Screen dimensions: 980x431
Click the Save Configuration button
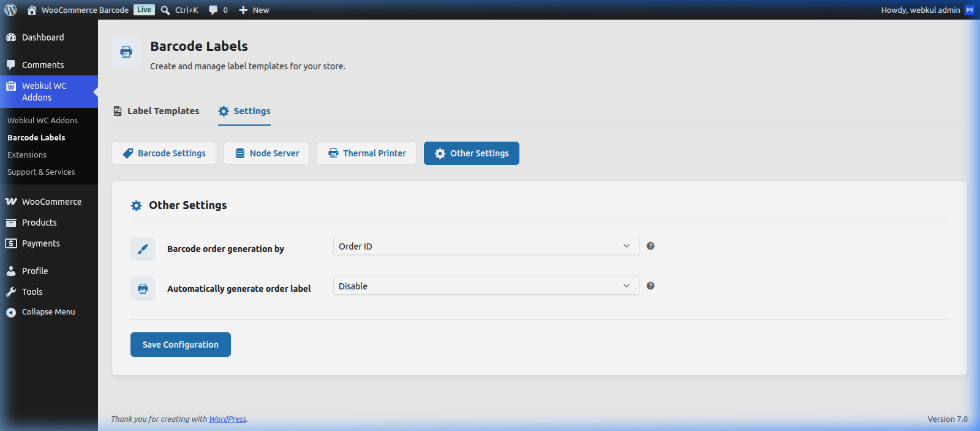tap(181, 345)
